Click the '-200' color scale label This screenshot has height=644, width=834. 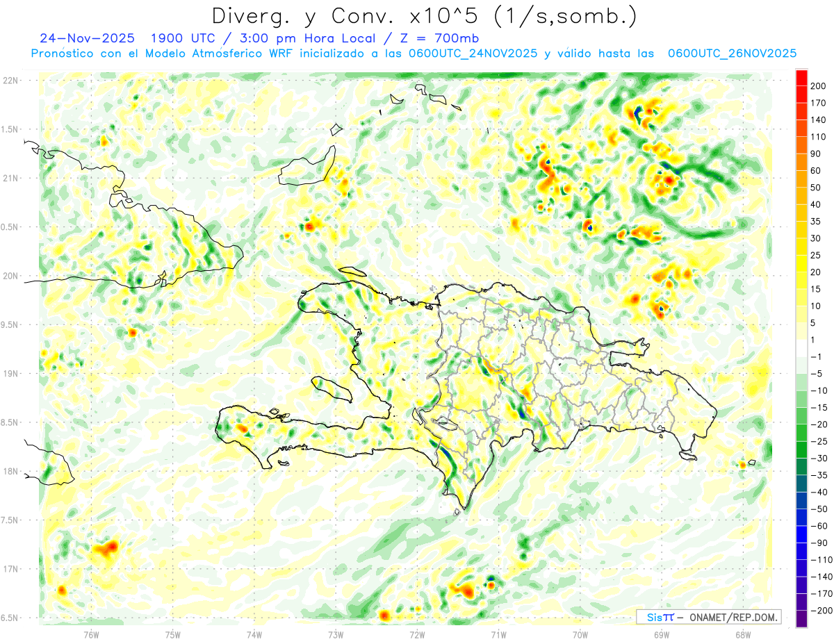[822, 611]
